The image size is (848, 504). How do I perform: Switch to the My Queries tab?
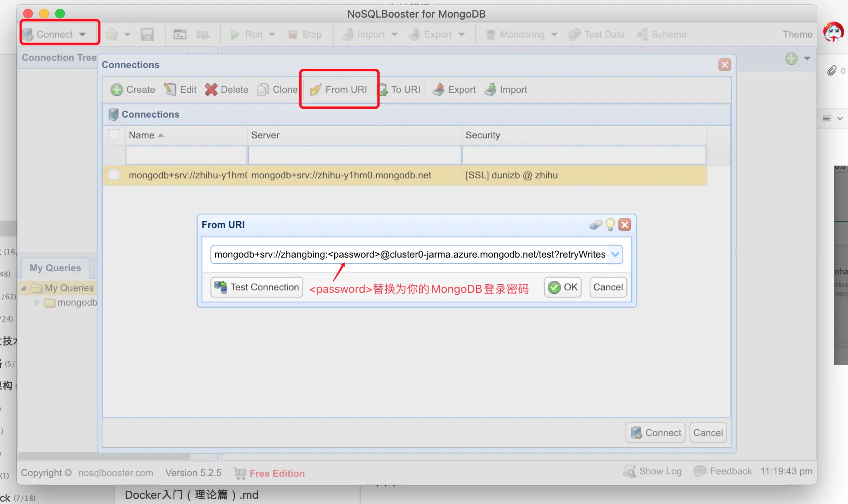(55, 268)
